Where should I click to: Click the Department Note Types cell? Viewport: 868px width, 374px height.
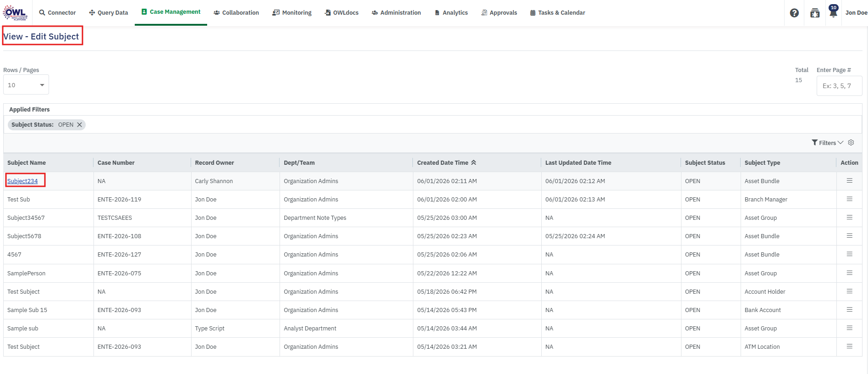[315, 218]
